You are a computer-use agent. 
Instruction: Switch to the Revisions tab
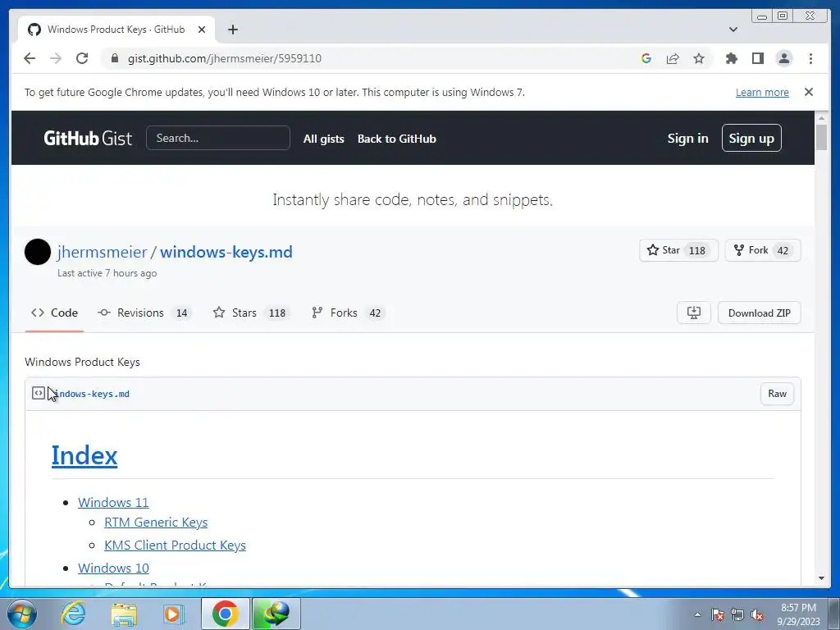pyautogui.click(x=144, y=313)
